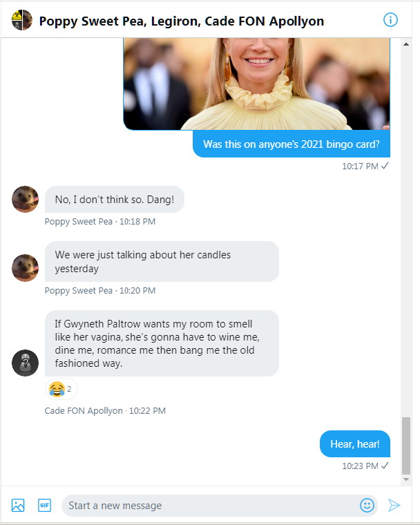Click the 'talking about her candles' message

coord(162,261)
